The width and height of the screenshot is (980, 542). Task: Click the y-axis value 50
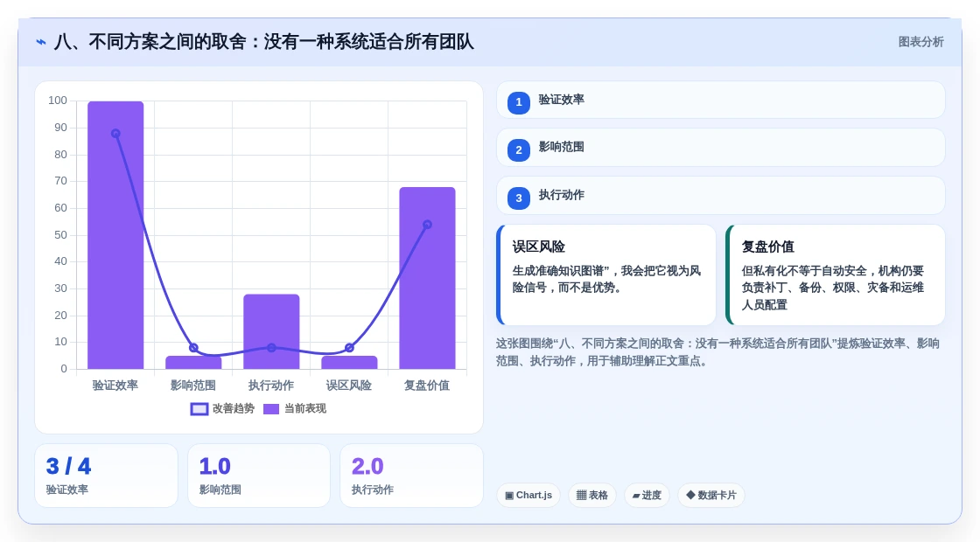tap(60, 235)
